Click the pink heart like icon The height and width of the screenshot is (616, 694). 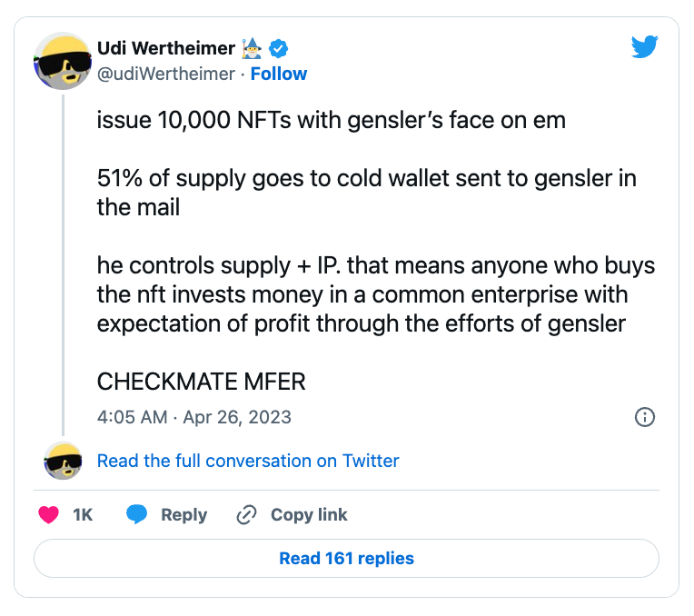[48, 515]
